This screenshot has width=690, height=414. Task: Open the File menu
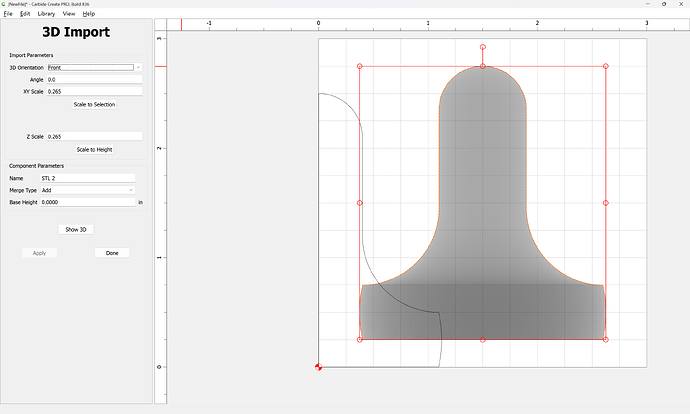[7, 14]
